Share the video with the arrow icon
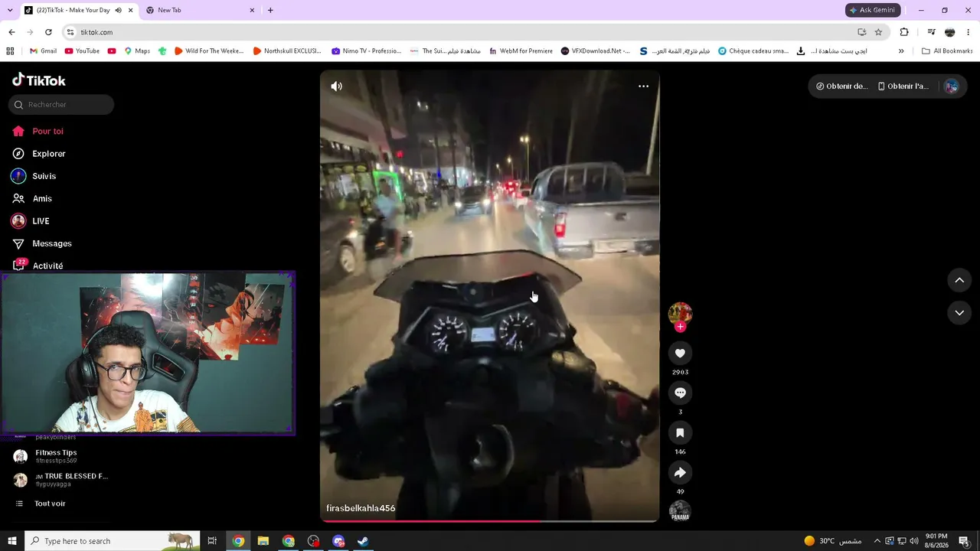Viewport: 980px width, 551px height. click(680, 472)
